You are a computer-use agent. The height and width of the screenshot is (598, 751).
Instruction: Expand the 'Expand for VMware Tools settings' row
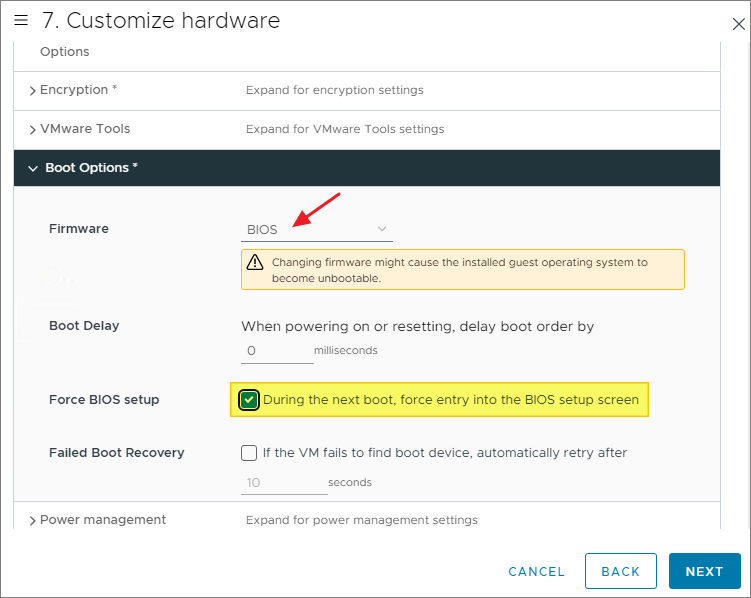tap(345, 129)
